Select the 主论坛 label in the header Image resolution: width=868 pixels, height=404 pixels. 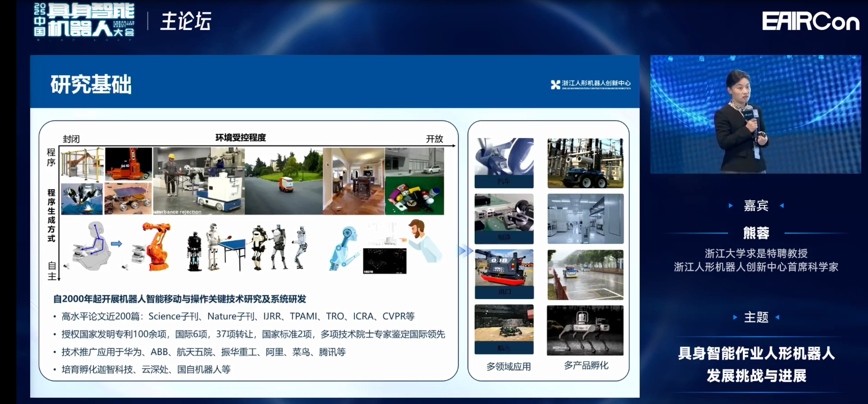click(x=186, y=22)
